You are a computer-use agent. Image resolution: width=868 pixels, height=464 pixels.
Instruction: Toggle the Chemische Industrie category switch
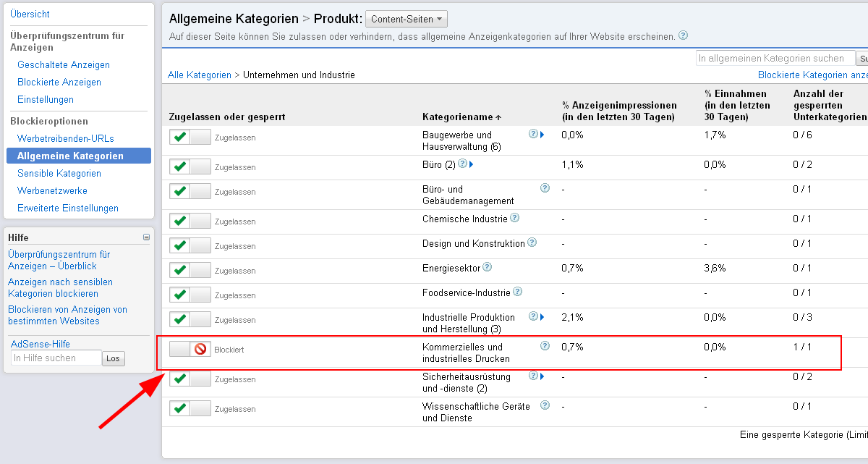[x=190, y=221]
